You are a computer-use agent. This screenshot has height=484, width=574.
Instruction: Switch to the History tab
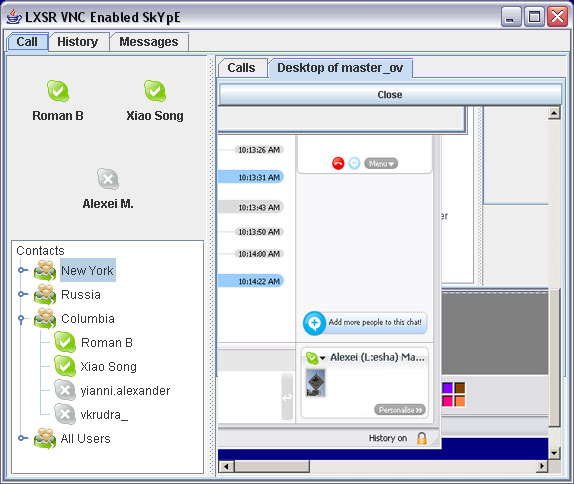(78, 42)
